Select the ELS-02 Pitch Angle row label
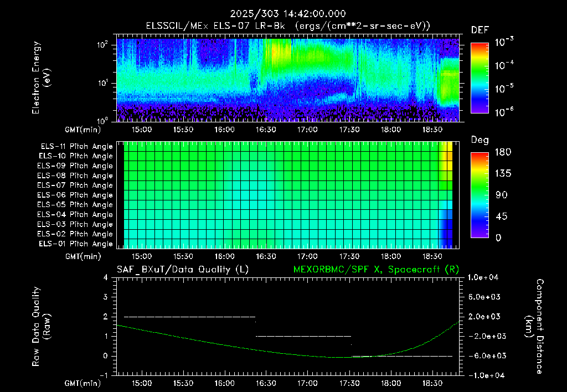The image size is (567, 392). [x=75, y=234]
